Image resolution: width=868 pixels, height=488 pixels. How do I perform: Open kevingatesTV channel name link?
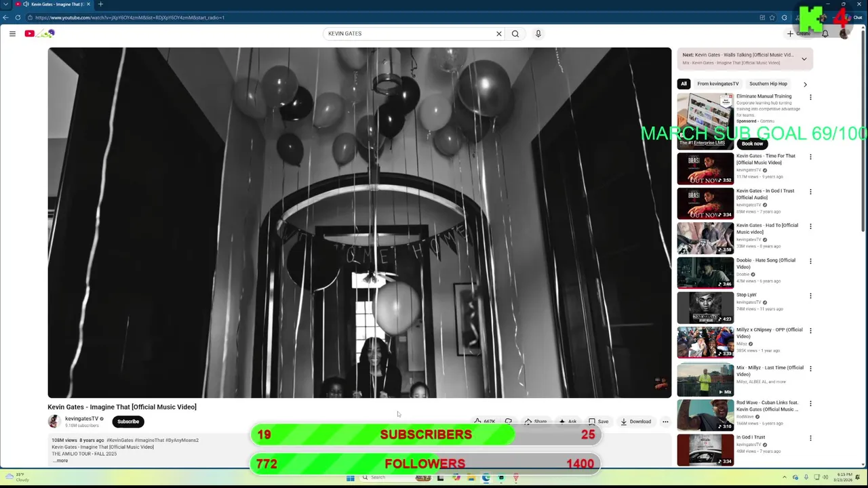point(81,419)
